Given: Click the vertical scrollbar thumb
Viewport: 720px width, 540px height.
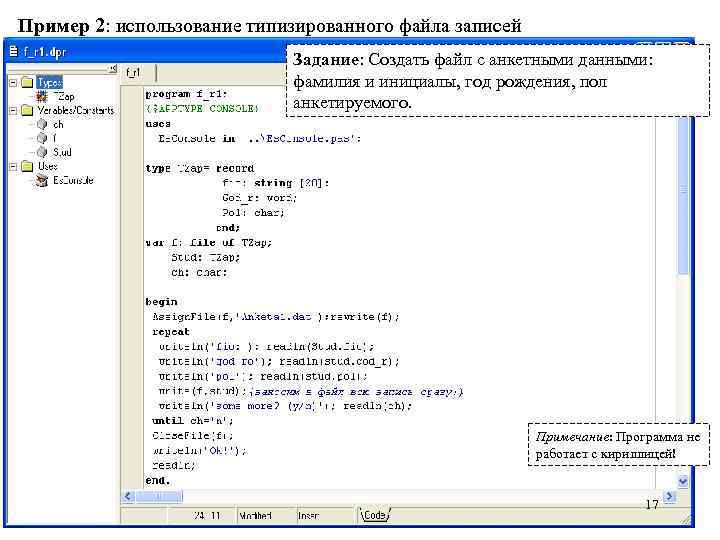Looking at the screenshot, I should [683, 195].
